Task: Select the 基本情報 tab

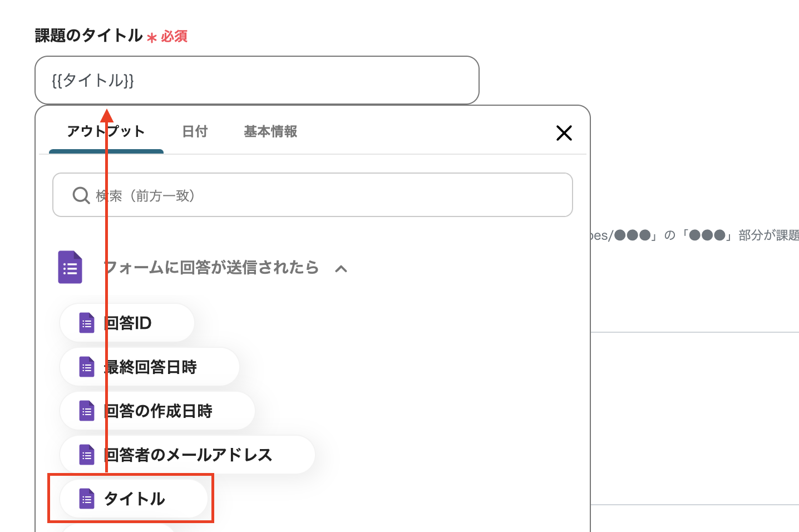Action: (x=270, y=132)
